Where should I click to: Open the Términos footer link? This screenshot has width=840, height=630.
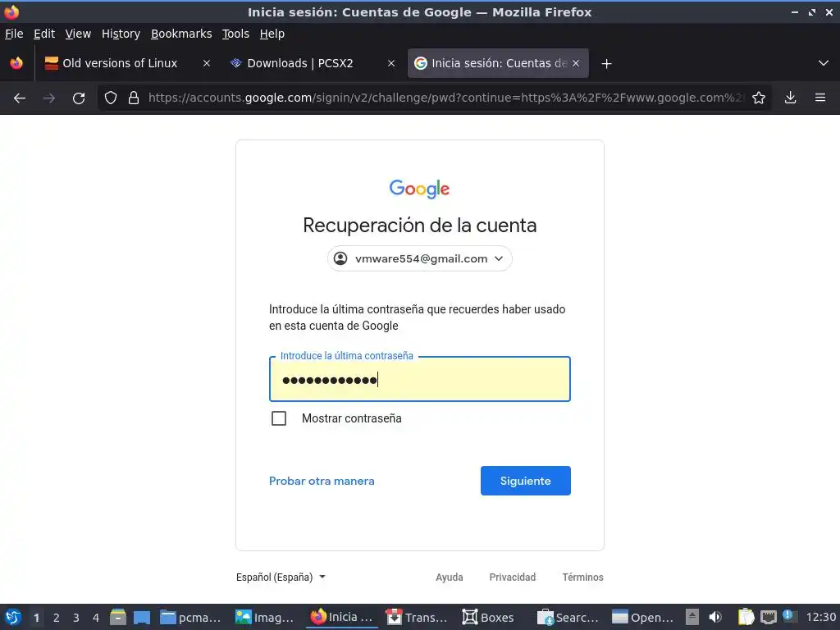coord(583,577)
